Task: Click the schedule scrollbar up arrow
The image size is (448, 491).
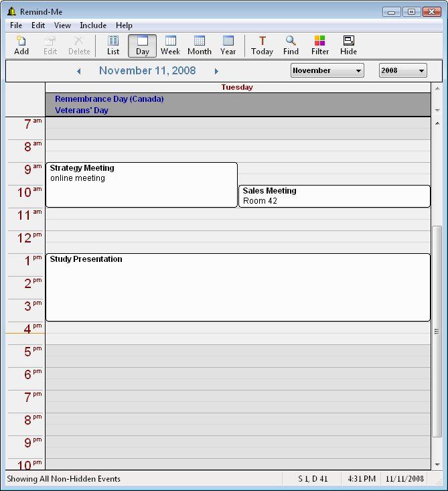Action: pos(437,123)
